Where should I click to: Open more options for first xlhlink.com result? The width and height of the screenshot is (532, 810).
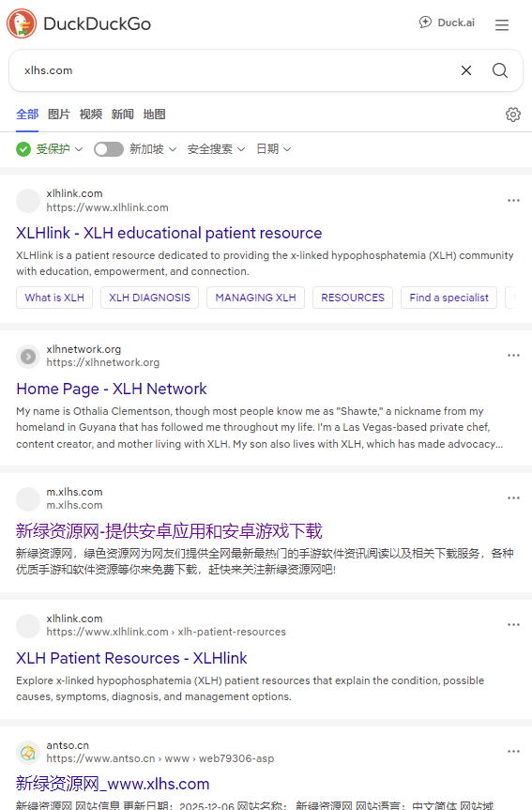[x=513, y=201]
